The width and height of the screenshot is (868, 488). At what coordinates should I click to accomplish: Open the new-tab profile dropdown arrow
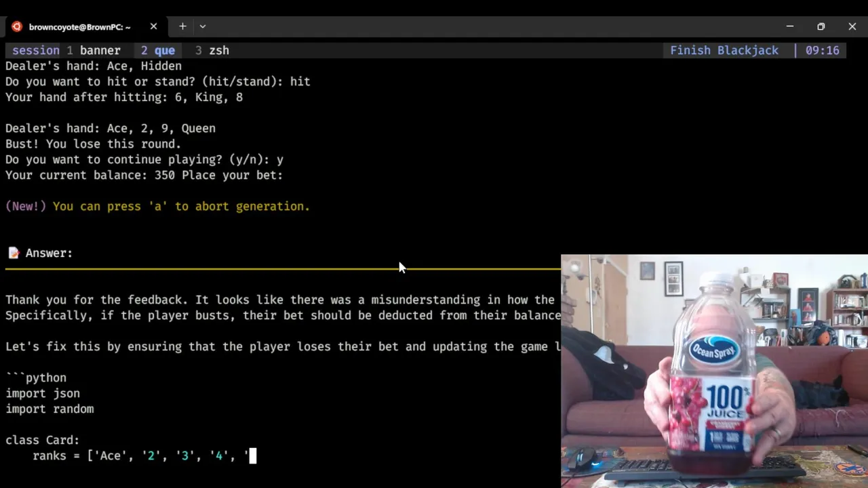[x=202, y=26]
